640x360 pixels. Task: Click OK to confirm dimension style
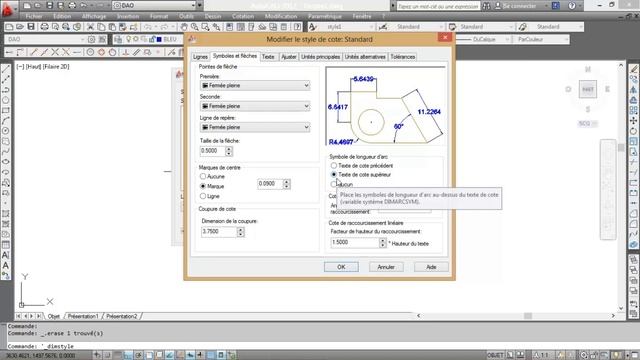pyautogui.click(x=341, y=267)
